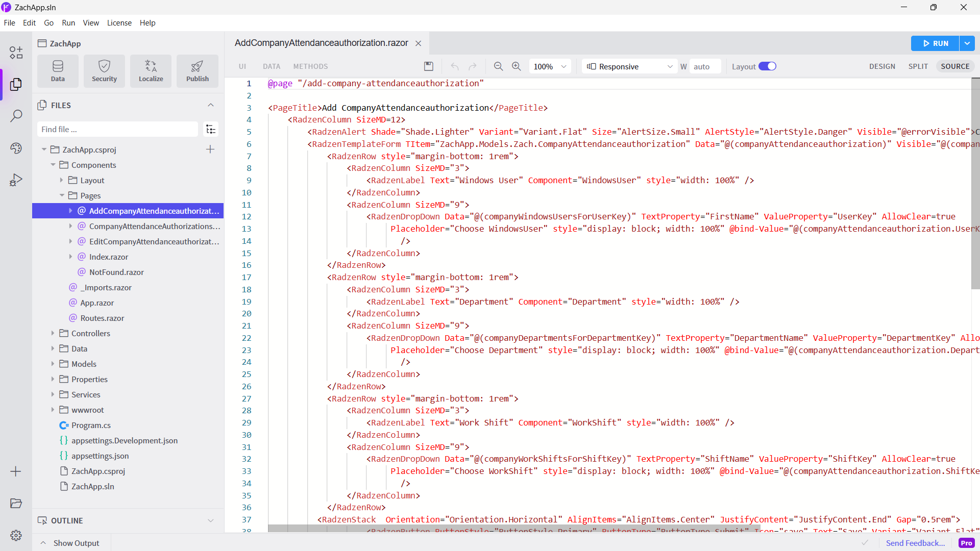Open the License menu
The image size is (980, 551).
[119, 23]
